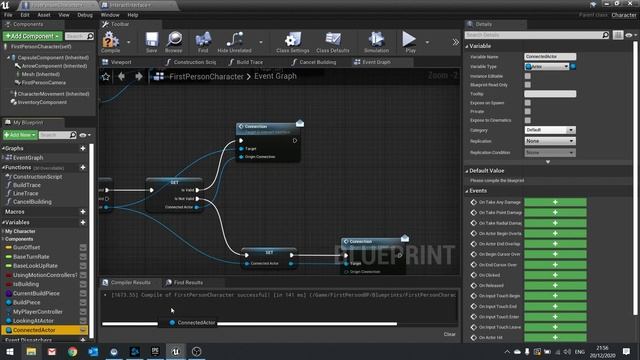Open My Blueprint view options eye
Screen dimensions: 640x360
(x=85, y=135)
